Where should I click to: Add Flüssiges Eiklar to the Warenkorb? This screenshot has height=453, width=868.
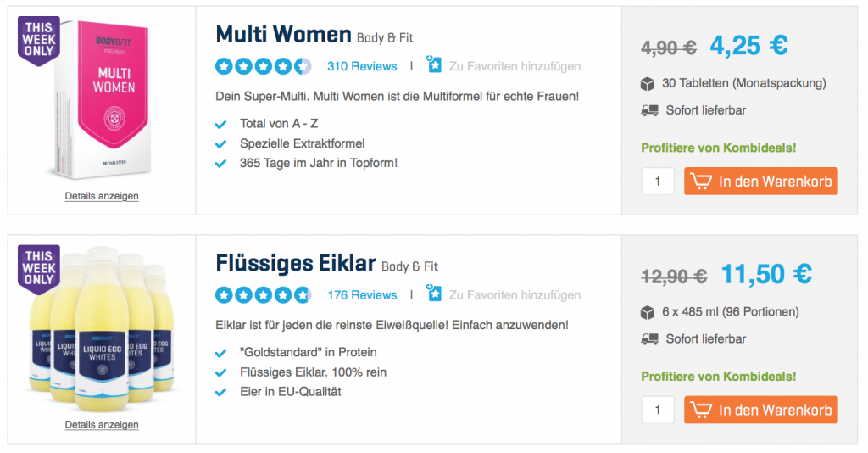(760, 410)
